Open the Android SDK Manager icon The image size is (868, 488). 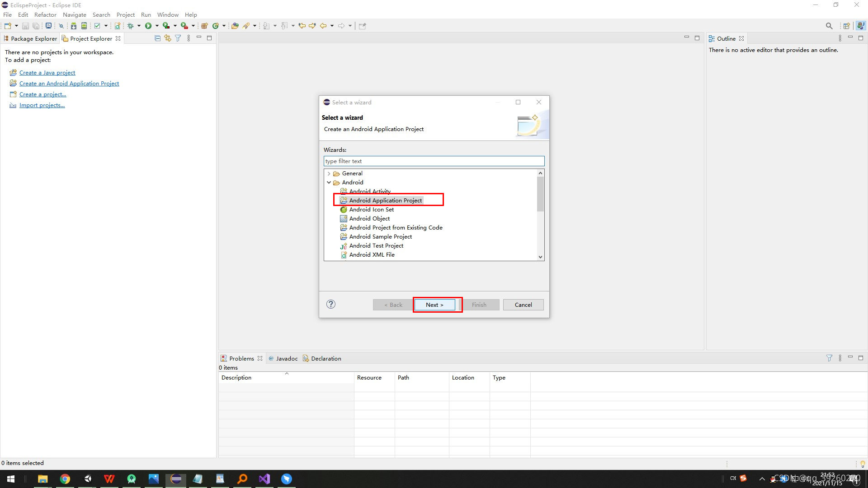click(x=74, y=26)
